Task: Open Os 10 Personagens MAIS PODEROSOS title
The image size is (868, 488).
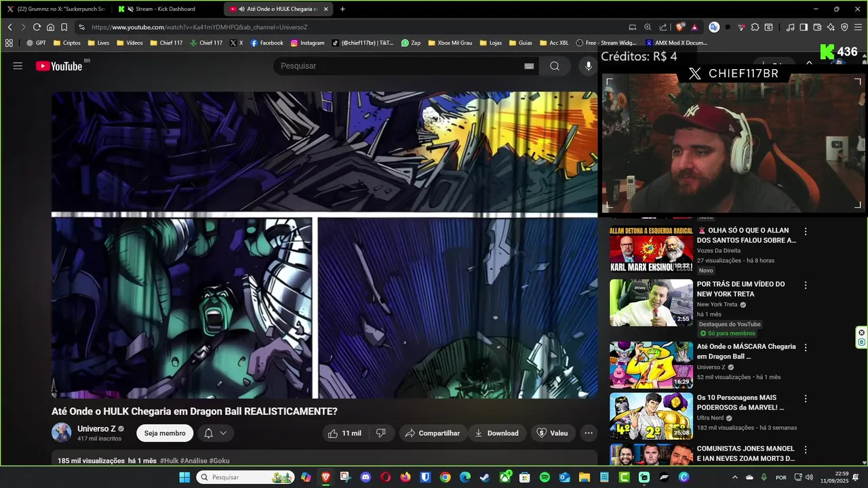Action: tap(741, 403)
